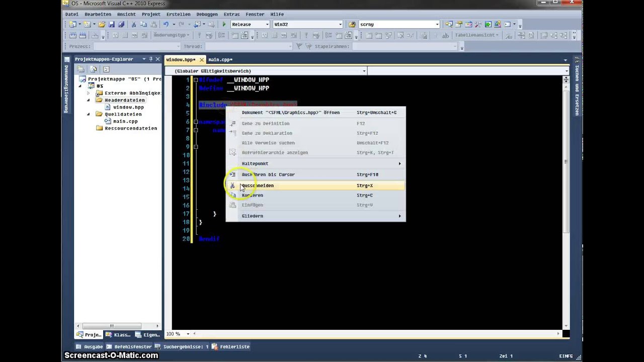Screen dimensions: 644x362
Task: Collapse the code region at line 1
Action: coord(196,80)
